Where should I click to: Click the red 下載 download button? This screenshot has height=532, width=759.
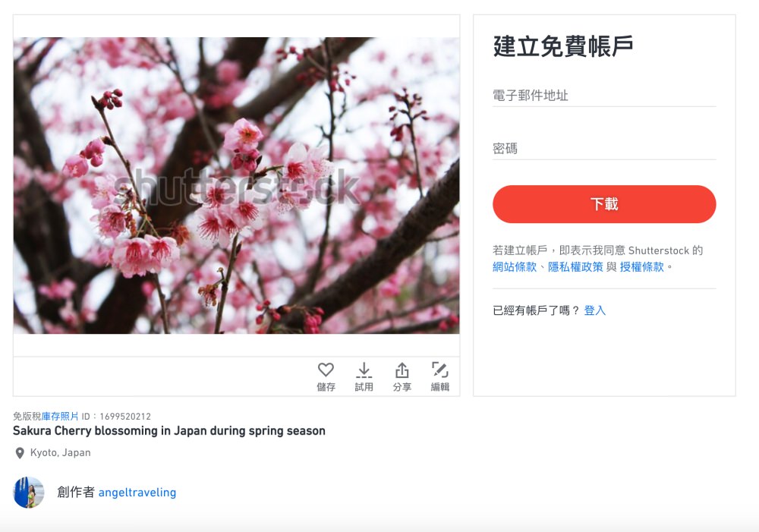[604, 204]
